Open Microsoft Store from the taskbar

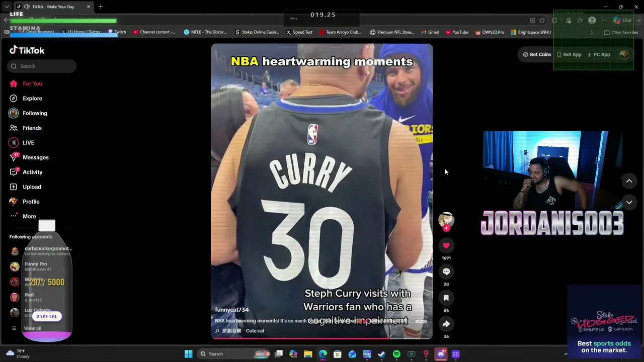(338, 354)
